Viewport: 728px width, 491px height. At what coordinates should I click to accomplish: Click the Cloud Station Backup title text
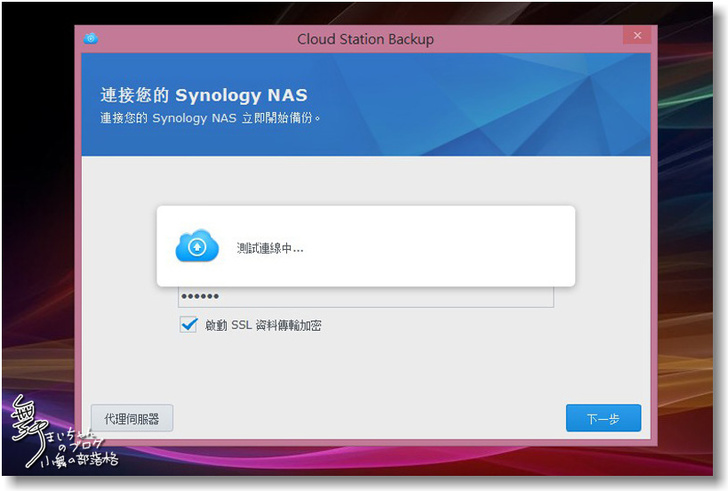tap(365, 39)
